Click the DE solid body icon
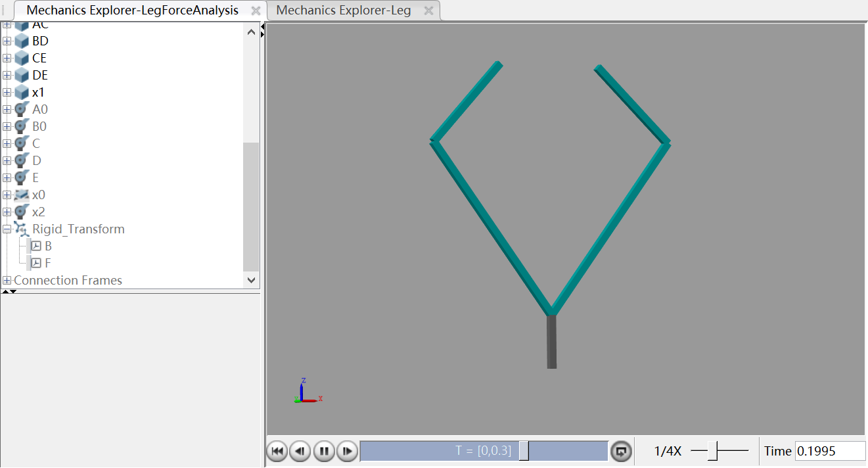Image resolution: width=868 pixels, height=468 pixels. point(22,75)
